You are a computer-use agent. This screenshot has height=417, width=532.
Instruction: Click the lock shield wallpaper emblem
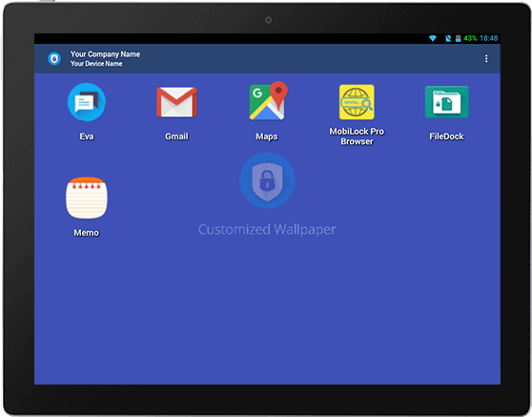click(267, 180)
